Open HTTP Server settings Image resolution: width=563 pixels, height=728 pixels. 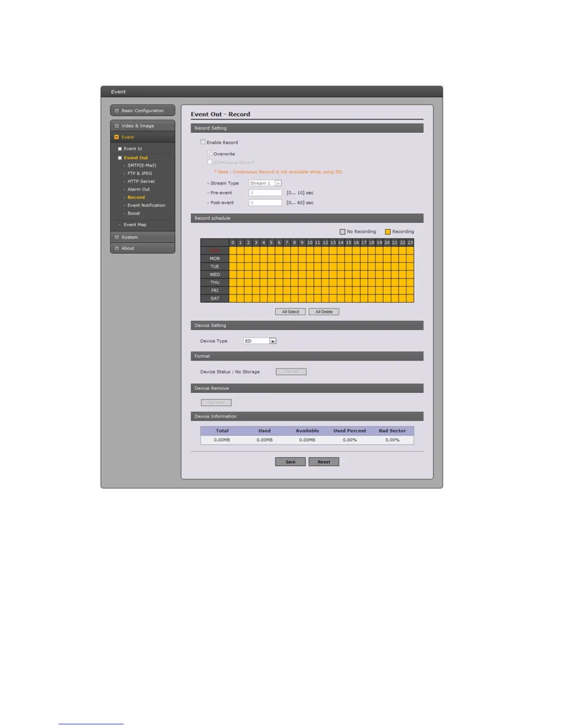coord(141,181)
